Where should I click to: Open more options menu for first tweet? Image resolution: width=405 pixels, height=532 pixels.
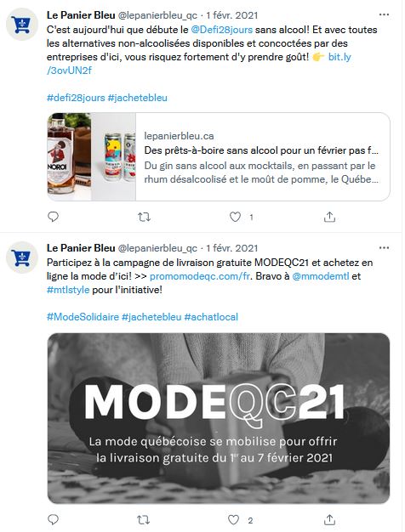(384, 14)
